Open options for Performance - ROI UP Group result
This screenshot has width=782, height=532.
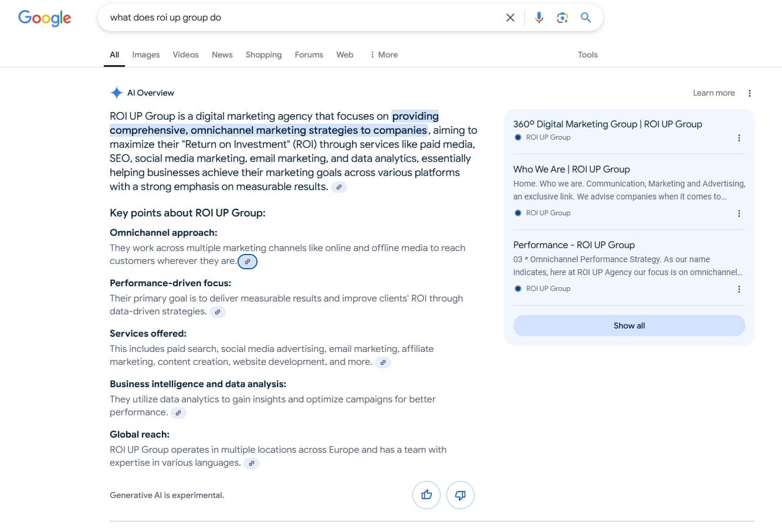pos(739,289)
